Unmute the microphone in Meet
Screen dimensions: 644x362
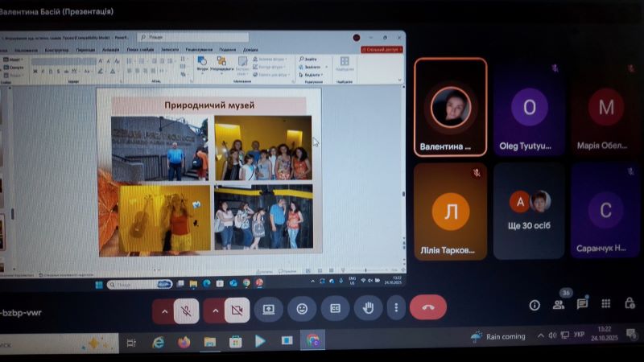tap(186, 310)
